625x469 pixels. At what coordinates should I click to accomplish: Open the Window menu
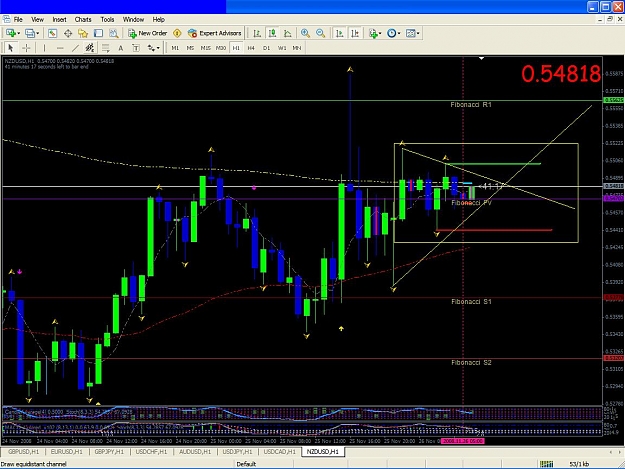coord(133,20)
